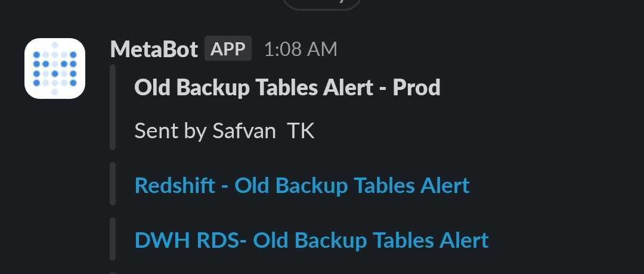Click the APP badge beside MetaBot

[228, 49]
